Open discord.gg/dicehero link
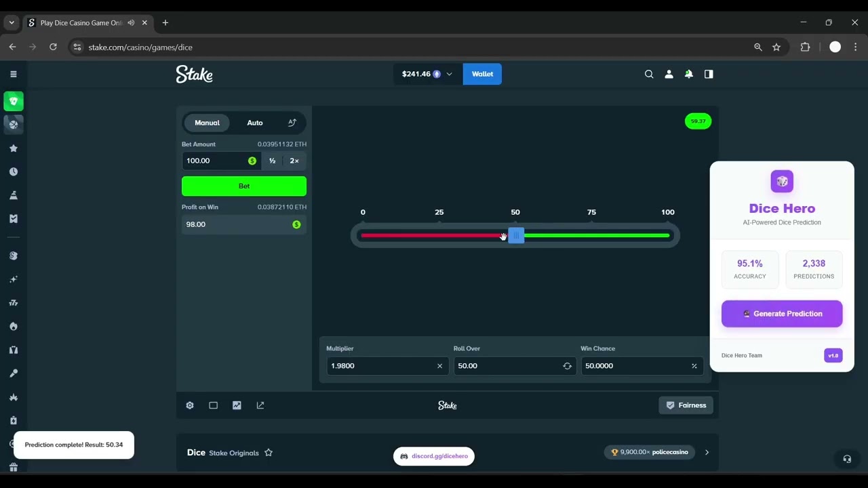The height and width of the screenshot is (488, 868). [x=434, y=456]
